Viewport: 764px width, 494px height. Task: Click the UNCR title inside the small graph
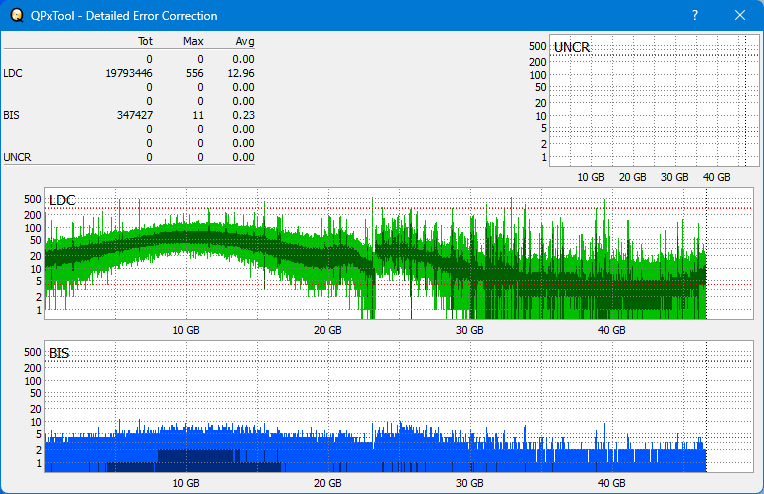click(x=571, y=48)
